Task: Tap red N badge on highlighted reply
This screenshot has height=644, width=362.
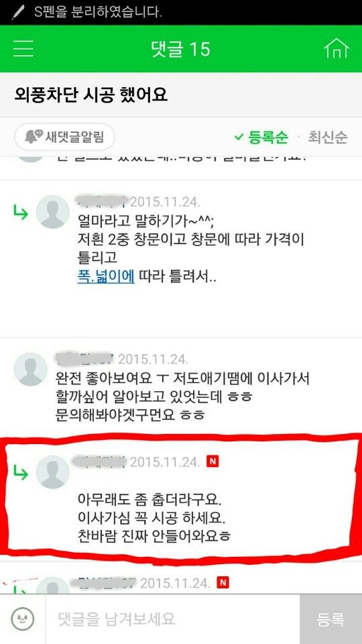Action: coord(213,462)
